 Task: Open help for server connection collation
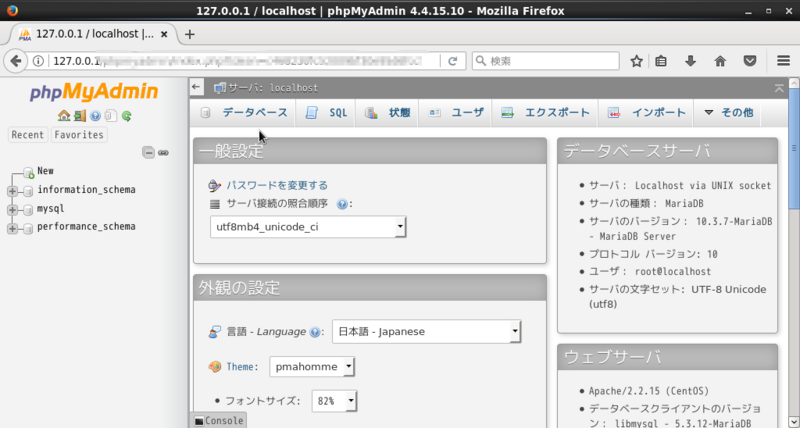pos(342,204)
